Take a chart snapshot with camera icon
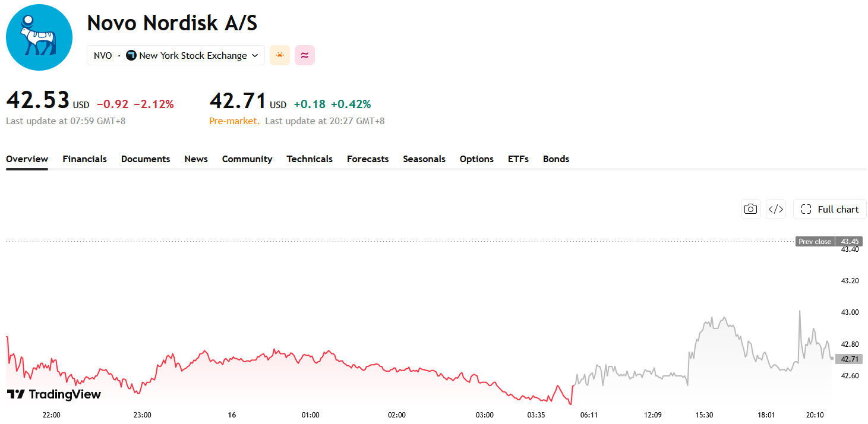 [751, 209]
